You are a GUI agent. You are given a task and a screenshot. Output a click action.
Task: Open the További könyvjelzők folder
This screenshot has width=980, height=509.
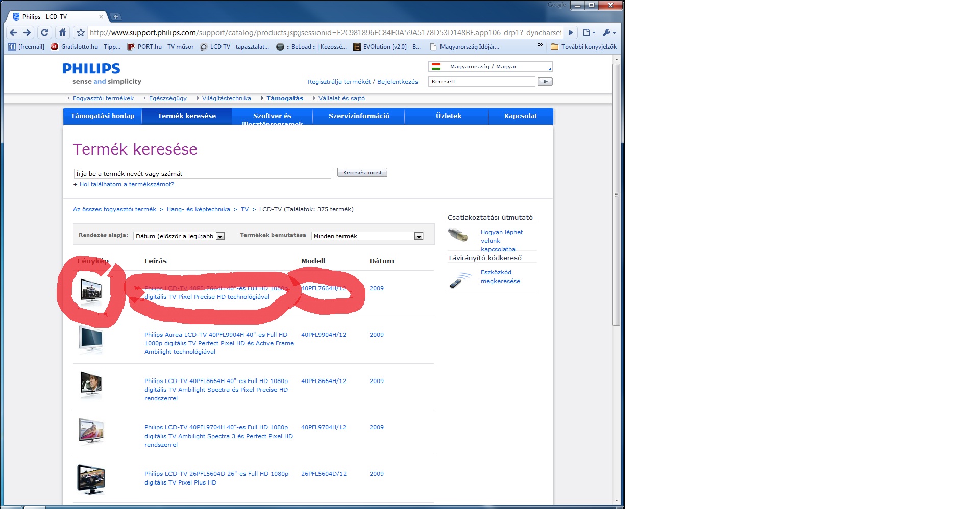(x=583, y=47)
